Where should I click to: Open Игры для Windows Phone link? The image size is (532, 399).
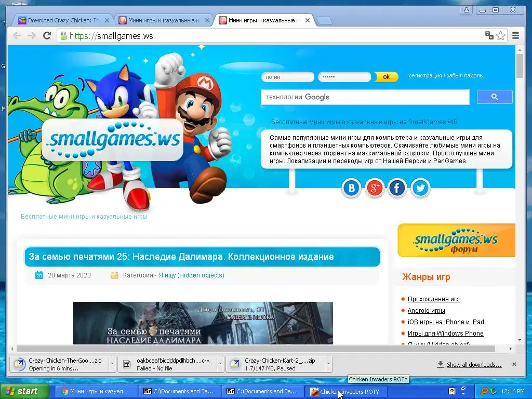click(445, 333)
